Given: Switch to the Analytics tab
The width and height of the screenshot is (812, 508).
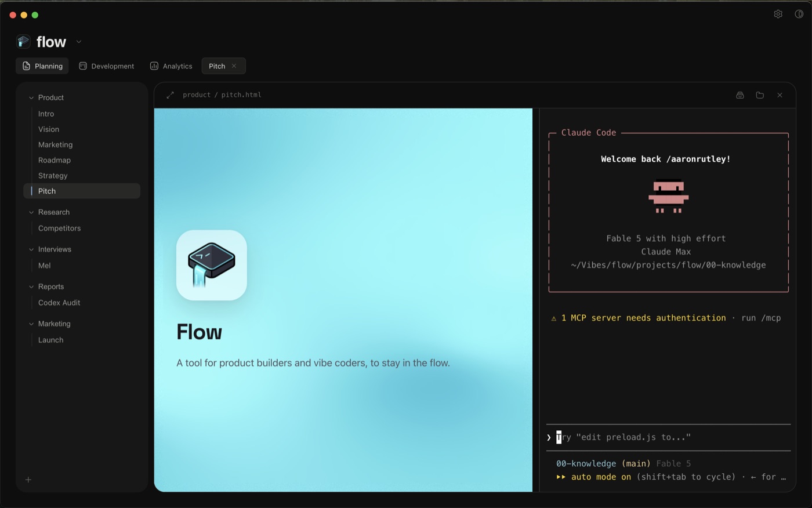Looking at the screenshot, I should [x=171, y=66].
